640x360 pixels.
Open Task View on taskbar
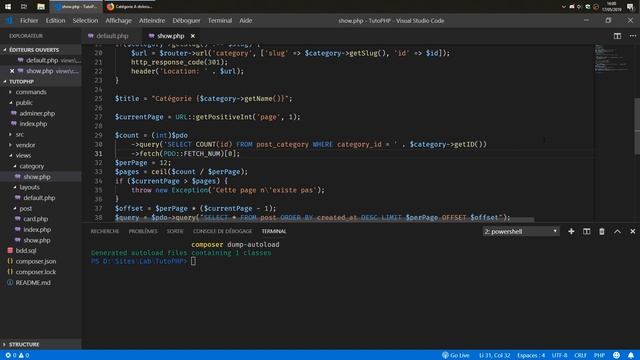tap(24, 7)
